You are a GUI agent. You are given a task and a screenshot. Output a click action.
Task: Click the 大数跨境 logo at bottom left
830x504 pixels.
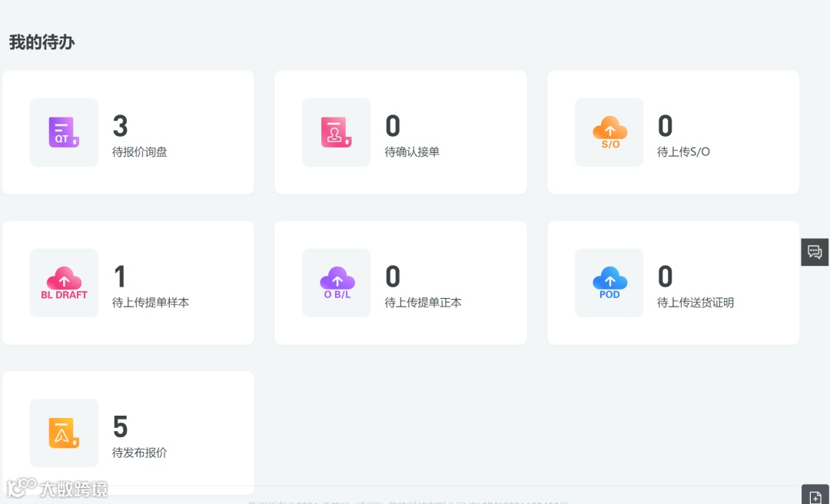pos(55,489)
